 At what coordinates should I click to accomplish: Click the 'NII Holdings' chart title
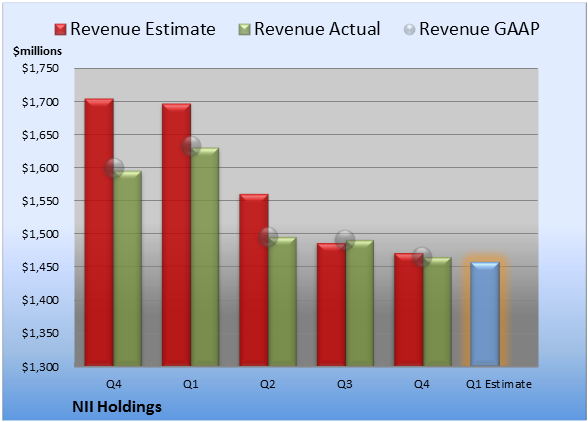(x=117, y=407)
